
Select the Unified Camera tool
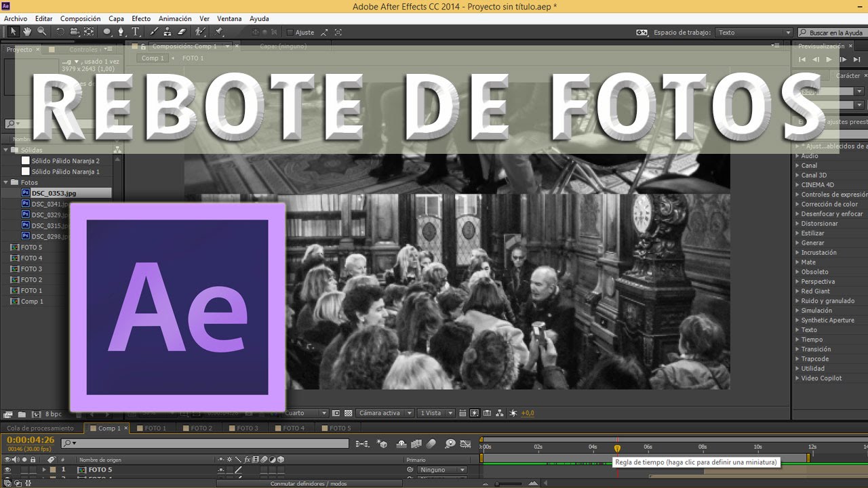[74, 32]
